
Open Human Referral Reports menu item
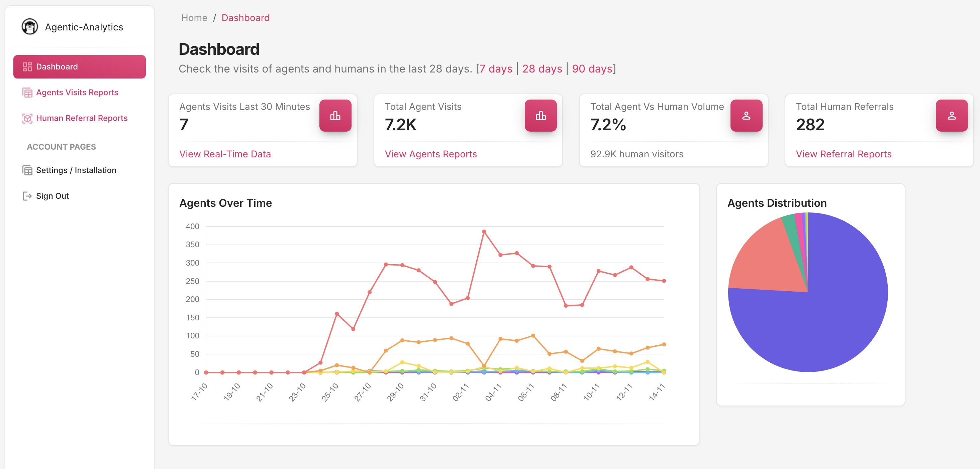(81, 118)
